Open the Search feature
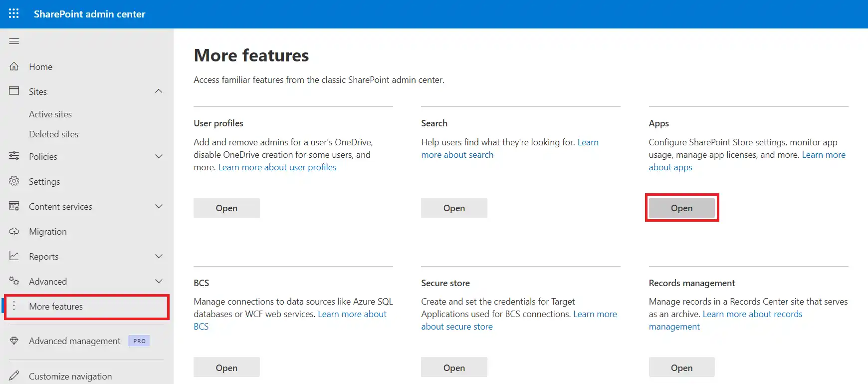Image resolution: width=868 pixels, height=384 pixels. point(454,208)
